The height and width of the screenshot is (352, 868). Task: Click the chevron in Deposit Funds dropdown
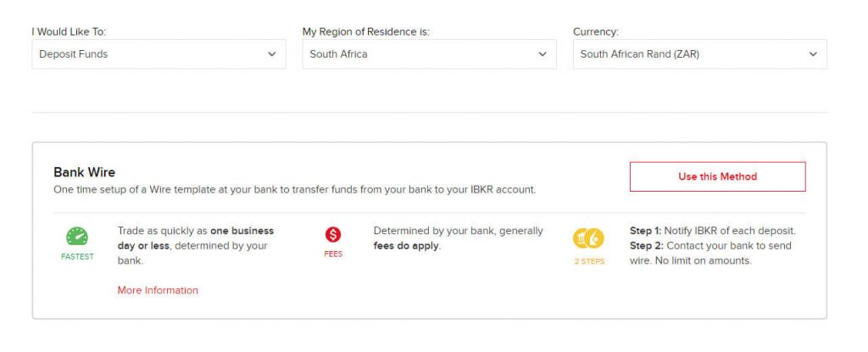(272, 54)
